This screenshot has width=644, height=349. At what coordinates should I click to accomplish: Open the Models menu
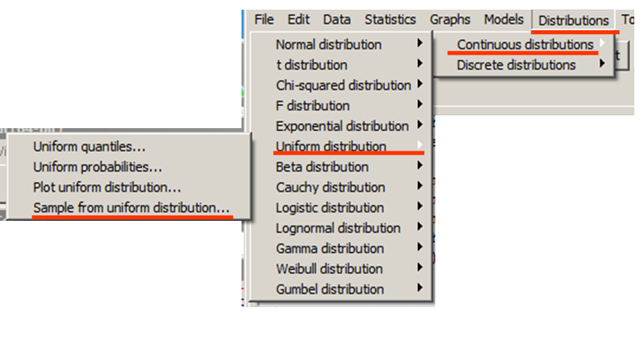504,19
